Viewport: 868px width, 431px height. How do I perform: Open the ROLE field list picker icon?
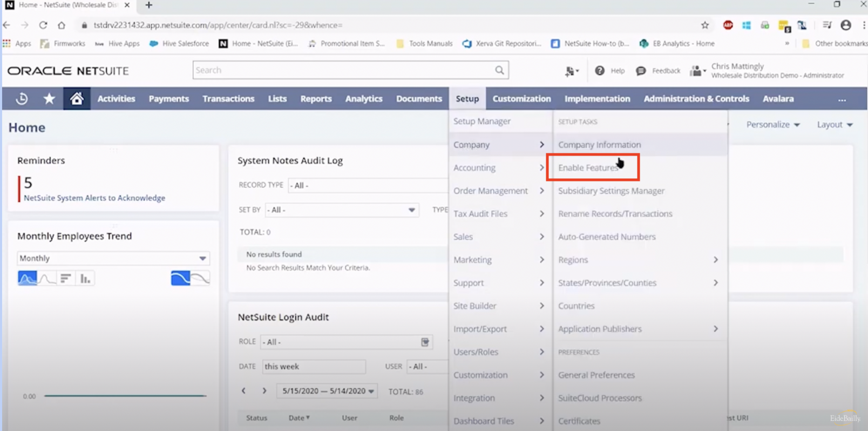(x=425, y=342)
